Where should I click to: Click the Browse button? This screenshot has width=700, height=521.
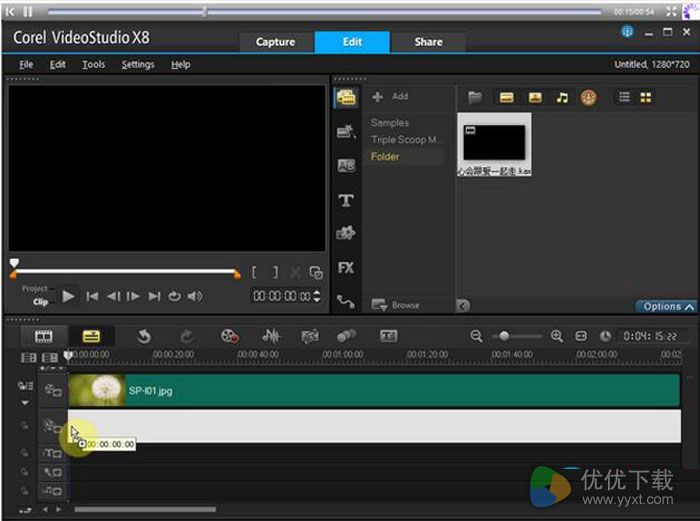[396, 305]
